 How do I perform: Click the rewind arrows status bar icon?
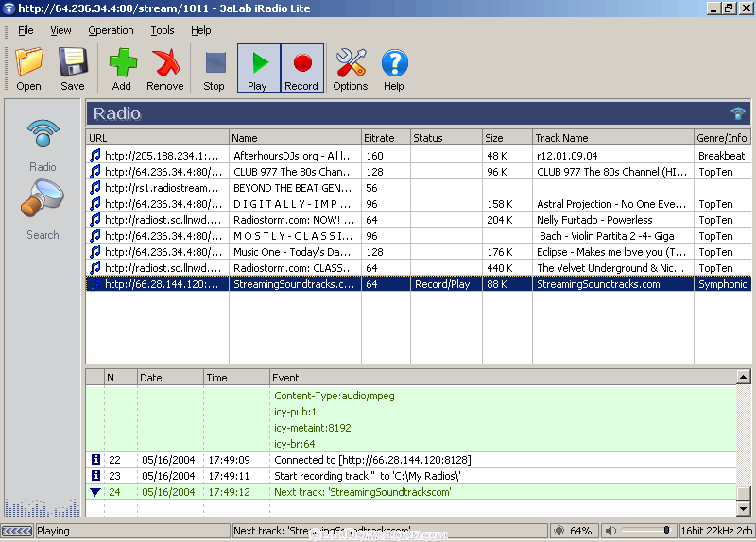point(17,531)
